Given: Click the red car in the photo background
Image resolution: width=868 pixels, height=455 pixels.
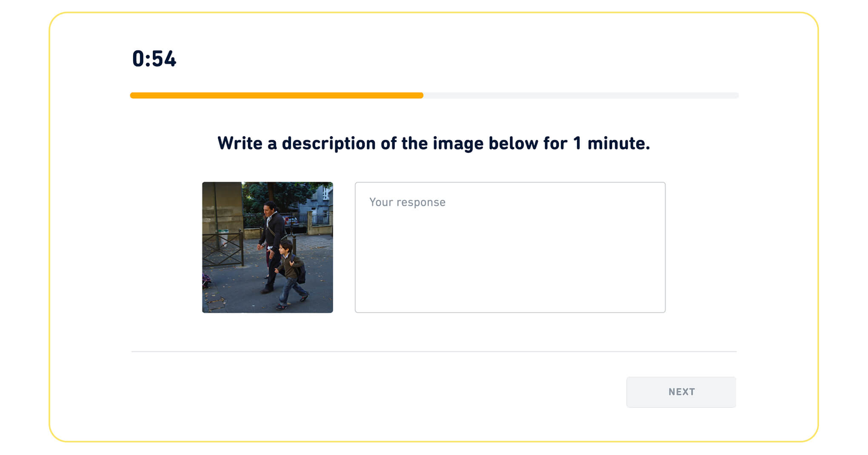Looking at the screenshot, I should click(291, 221).
